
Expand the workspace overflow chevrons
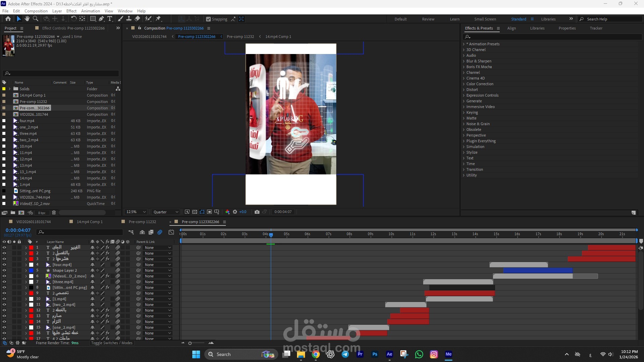[x=571, y=19]
